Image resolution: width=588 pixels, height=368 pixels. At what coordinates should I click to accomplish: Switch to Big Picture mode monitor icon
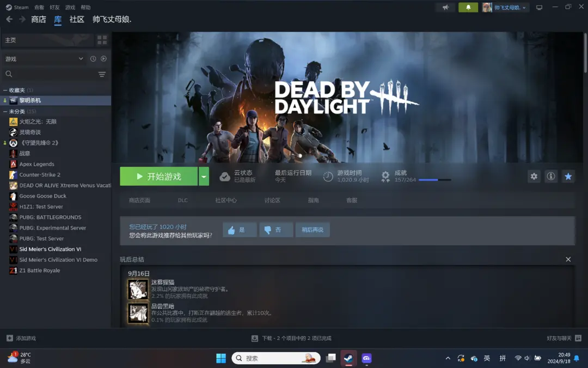point(539,7)
